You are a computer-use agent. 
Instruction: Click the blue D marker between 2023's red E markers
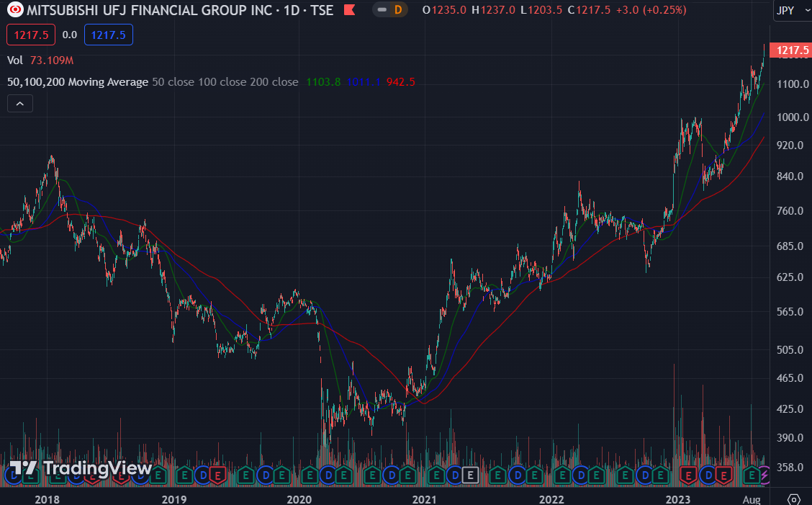(x=708, y=475)
